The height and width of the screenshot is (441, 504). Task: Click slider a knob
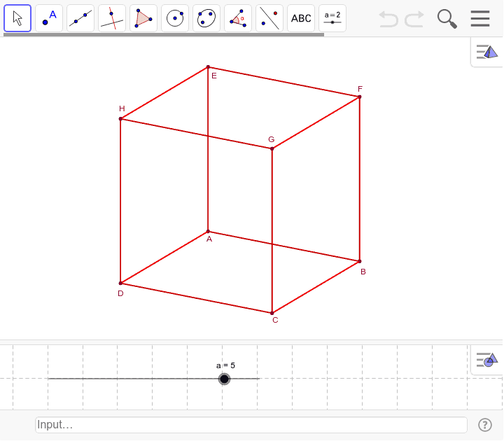[x=225, y=379]
